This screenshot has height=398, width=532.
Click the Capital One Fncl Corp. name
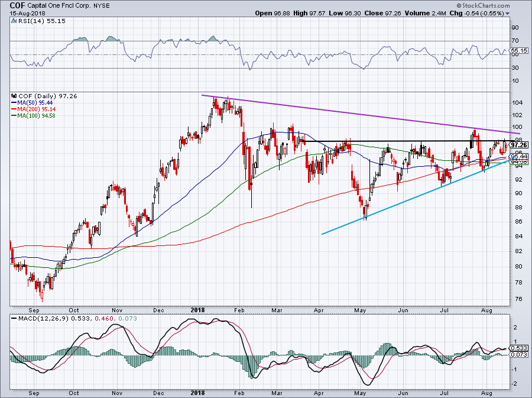point(58,6)
